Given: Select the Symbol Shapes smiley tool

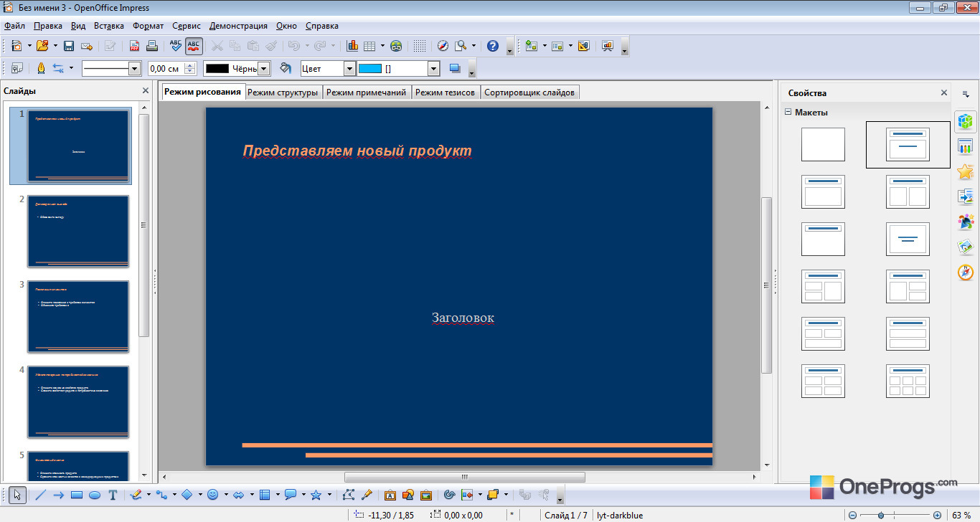Looking at the screenshot, I should (x=212, y=495).
